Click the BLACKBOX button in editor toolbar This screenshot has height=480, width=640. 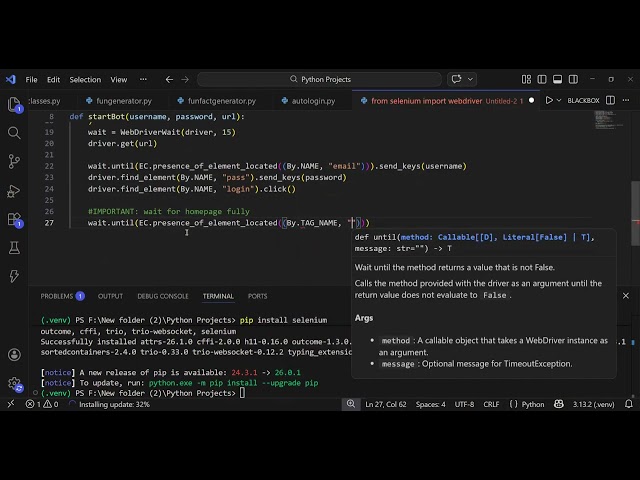click(583, 100)
